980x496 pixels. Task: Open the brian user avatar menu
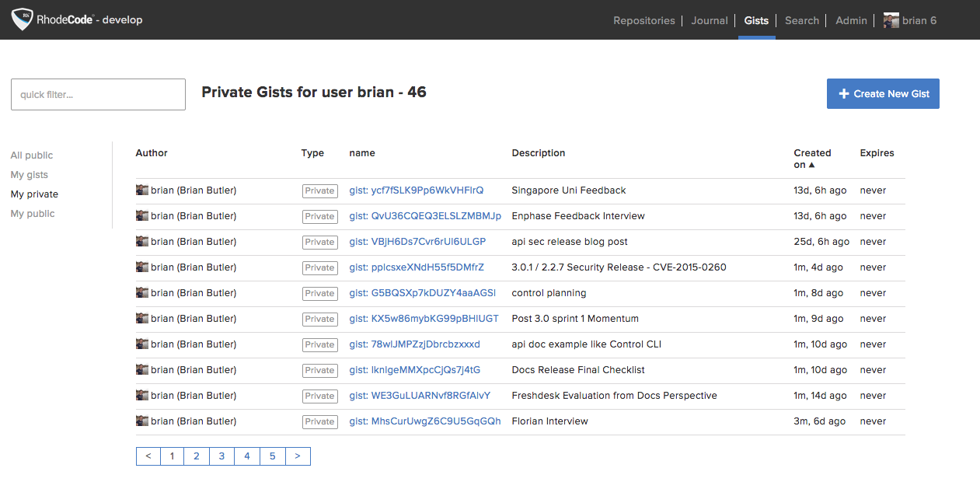(x=891, y=20)
